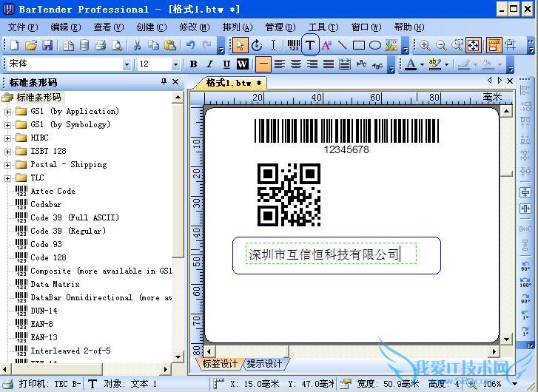Click the Save icon
Screen dimensions: 538x392
[47, 45]
